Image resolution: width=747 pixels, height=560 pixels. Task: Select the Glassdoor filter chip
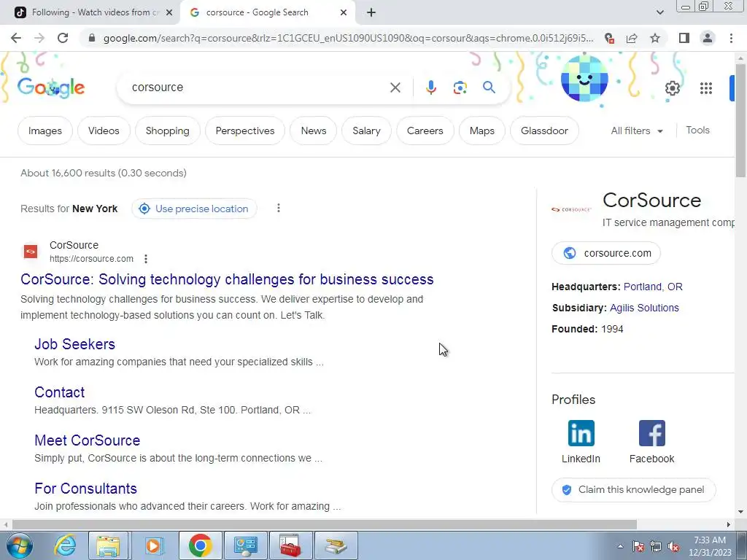[x=544, y=131]
